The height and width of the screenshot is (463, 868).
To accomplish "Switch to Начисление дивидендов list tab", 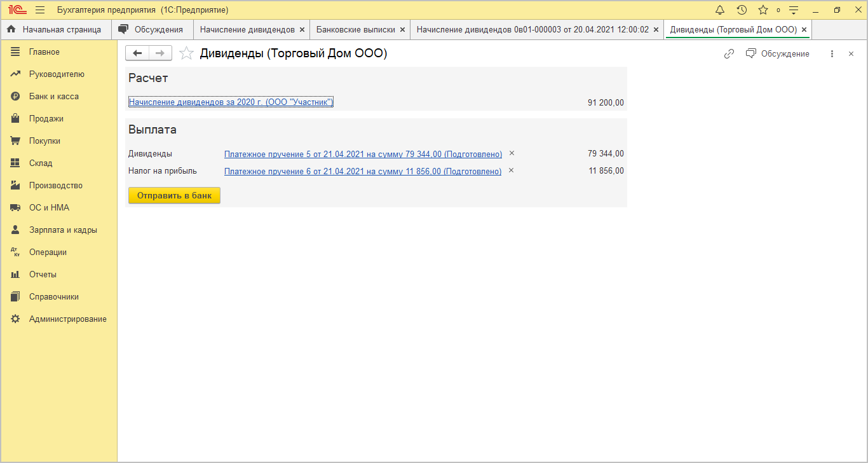I will (x=247, y=30).
